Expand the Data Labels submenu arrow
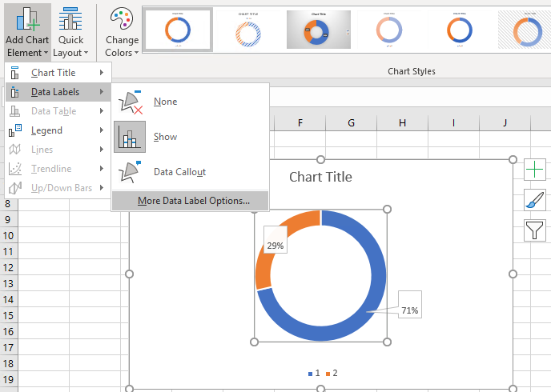Screen dimensions: 551x392 coord(102,92)
